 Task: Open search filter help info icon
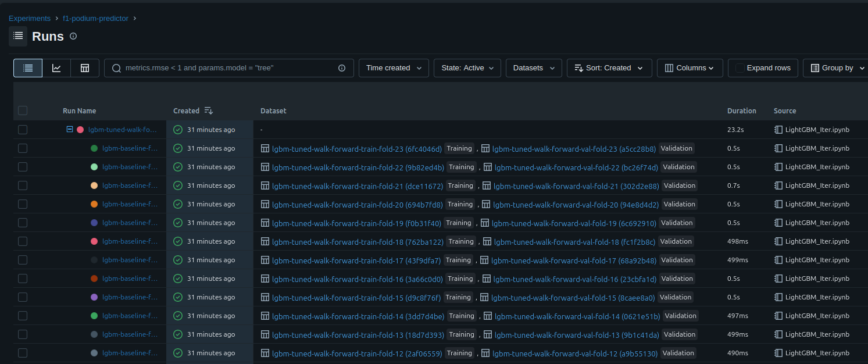pos(342,68)
